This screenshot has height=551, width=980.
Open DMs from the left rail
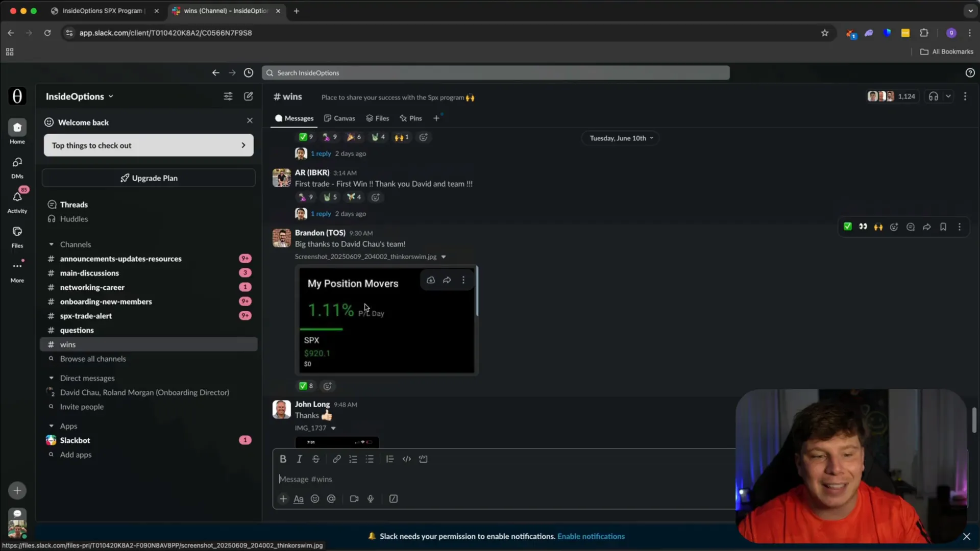click(x=17, y=162)
